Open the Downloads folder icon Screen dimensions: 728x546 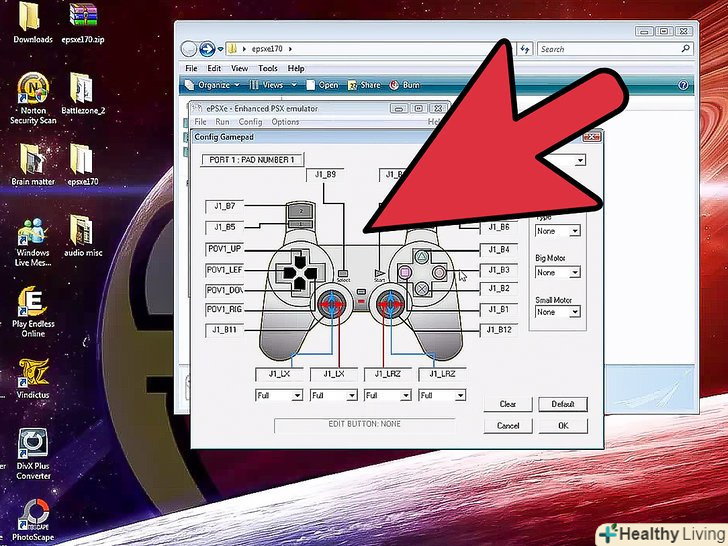click(29, 16)
